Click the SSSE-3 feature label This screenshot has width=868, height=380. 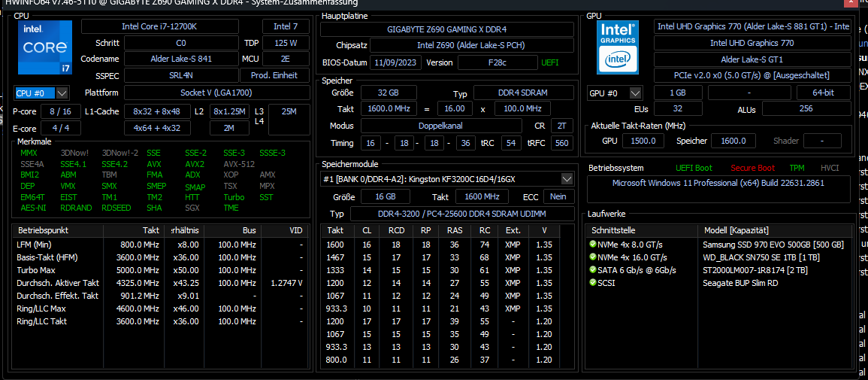tap(272, 153)
